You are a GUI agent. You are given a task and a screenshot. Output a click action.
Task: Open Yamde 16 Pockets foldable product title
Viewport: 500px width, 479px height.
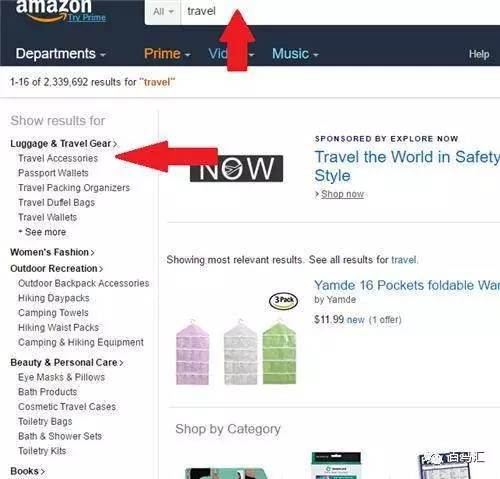(407, 285)
